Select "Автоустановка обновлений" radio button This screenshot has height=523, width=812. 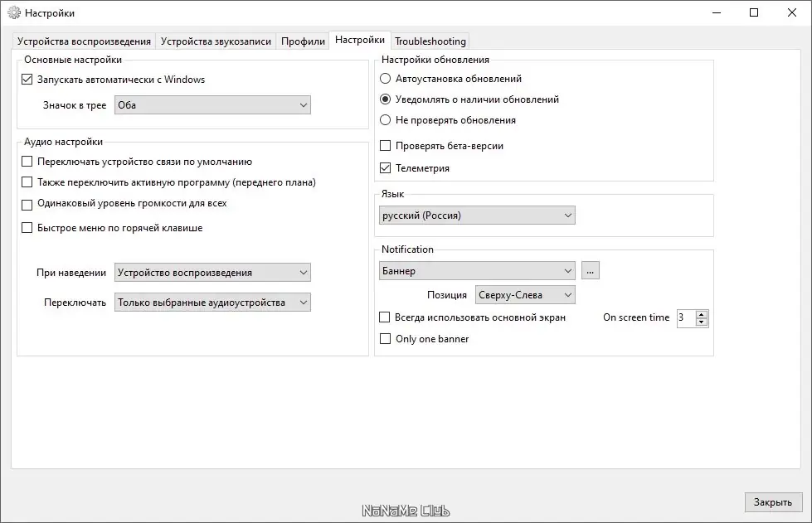[x=384, y=78]
